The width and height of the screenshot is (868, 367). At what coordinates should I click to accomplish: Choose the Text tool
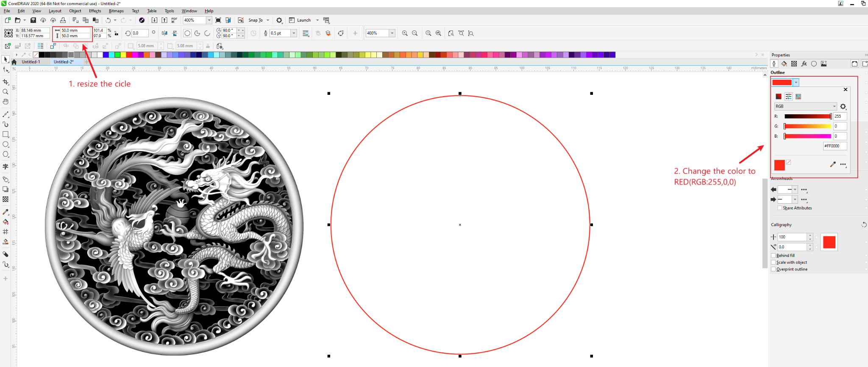click(x=6, y=166)
